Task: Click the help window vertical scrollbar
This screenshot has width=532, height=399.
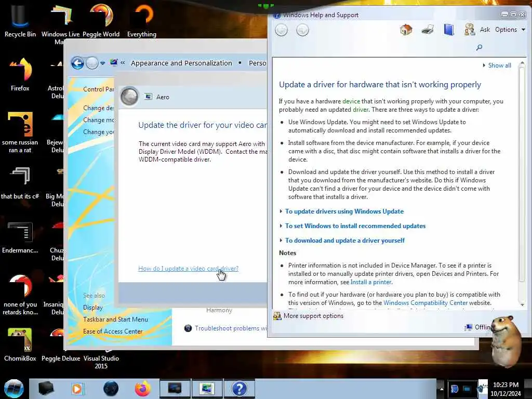Action: (522, 175)
